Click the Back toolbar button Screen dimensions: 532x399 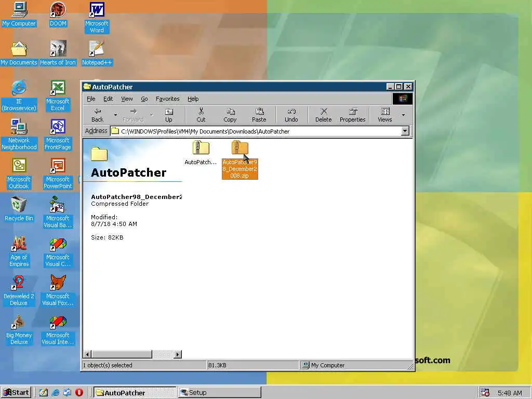click(x=97, y=115)
